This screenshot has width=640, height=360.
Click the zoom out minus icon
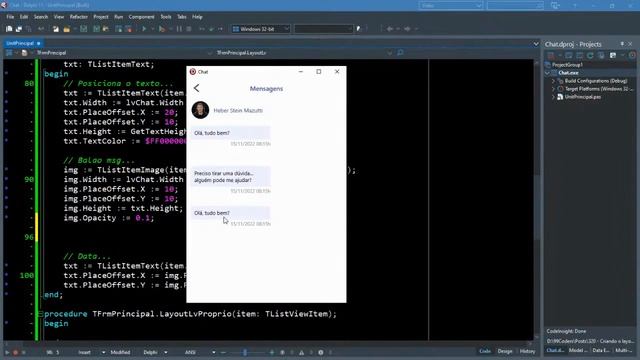point(223,352)
